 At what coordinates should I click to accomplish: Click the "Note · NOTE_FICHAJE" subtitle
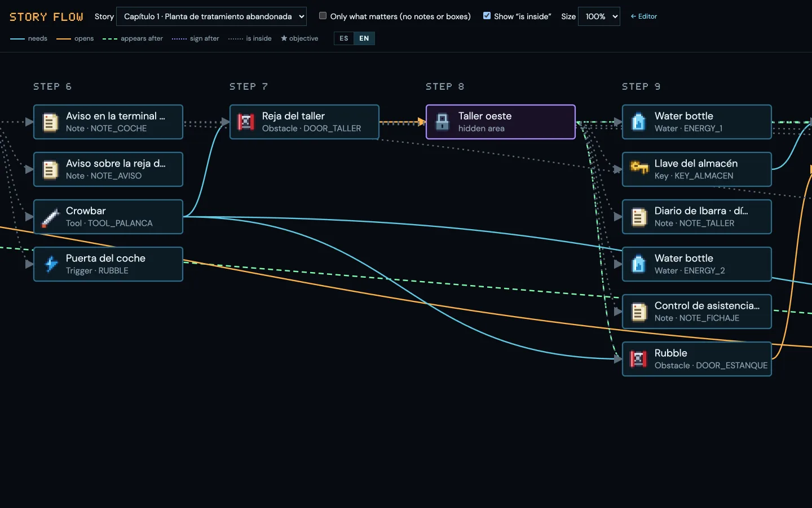pos(697,318)
